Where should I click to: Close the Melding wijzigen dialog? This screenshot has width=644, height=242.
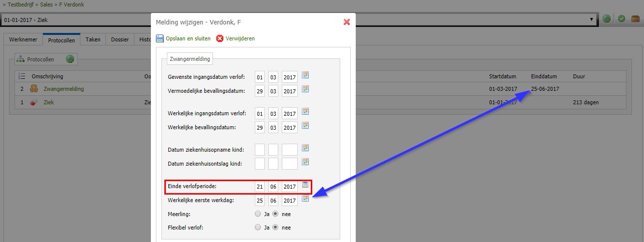(347, 22)
